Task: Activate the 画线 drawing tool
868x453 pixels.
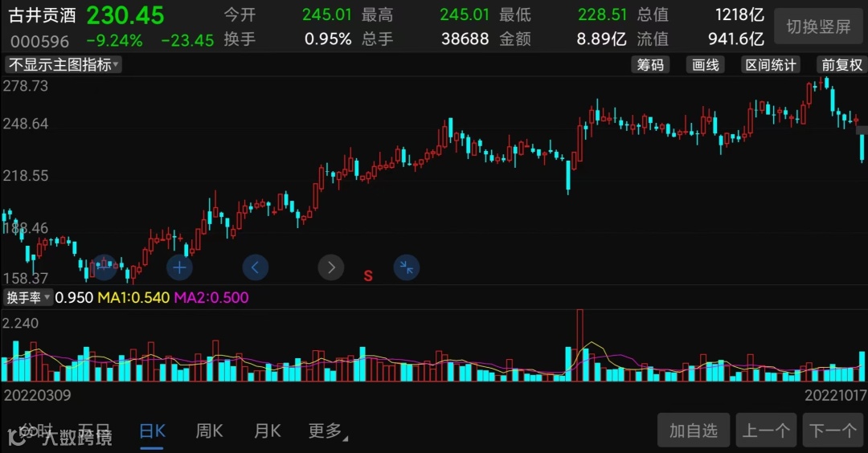Action: coord(706,65)
